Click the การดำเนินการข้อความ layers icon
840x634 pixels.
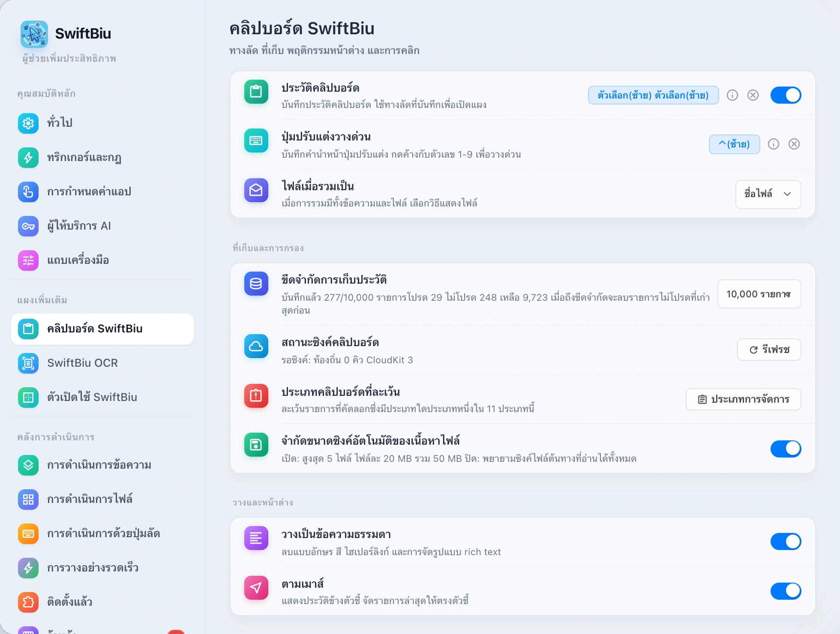coord(28,465)
